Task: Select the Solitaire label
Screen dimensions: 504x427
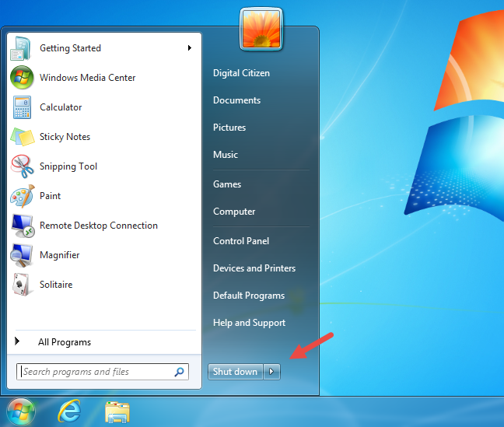Action: click(x=56, y=285)
